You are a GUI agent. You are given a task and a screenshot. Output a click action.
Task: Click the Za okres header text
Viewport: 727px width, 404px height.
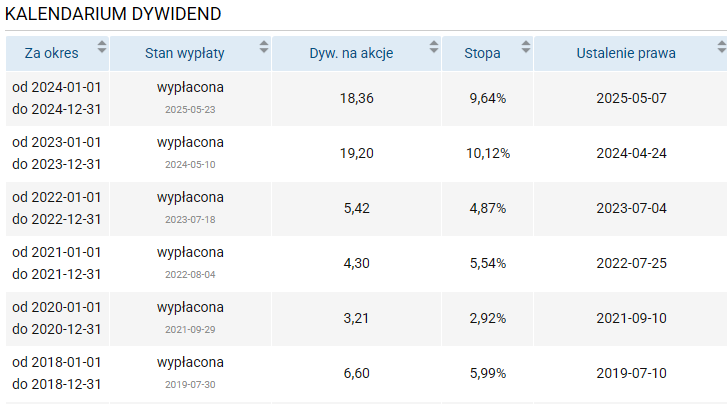pos(51,53)
